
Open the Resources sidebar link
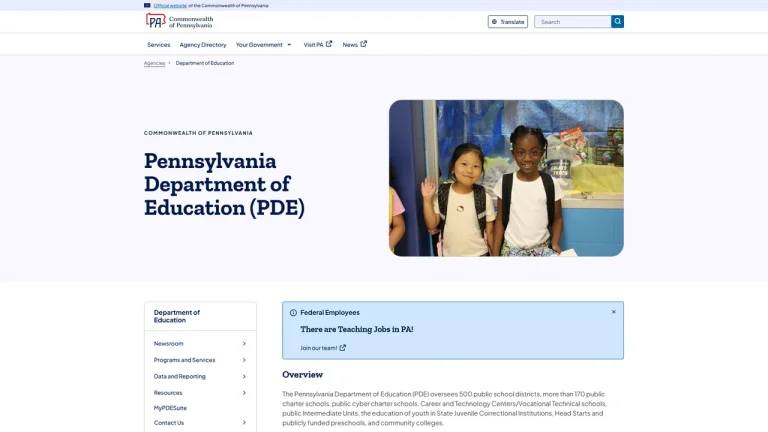pos(168,393)
